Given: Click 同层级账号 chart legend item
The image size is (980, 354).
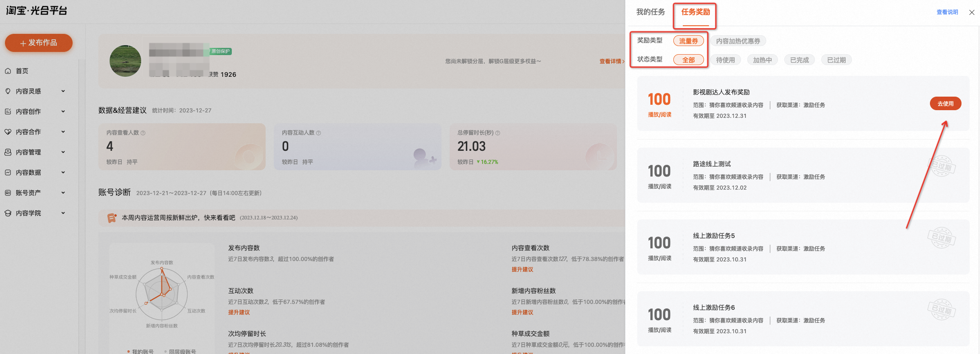Looking at the screenshot, I should (180, 351).
